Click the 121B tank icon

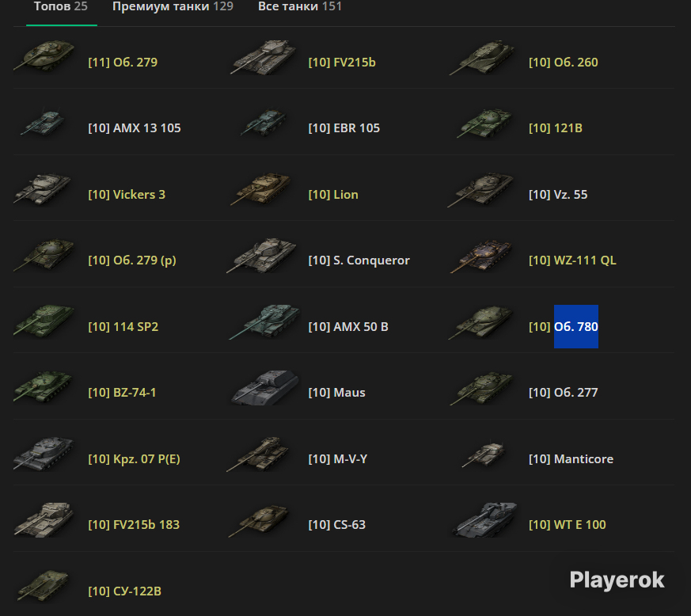tap(484, 124)
